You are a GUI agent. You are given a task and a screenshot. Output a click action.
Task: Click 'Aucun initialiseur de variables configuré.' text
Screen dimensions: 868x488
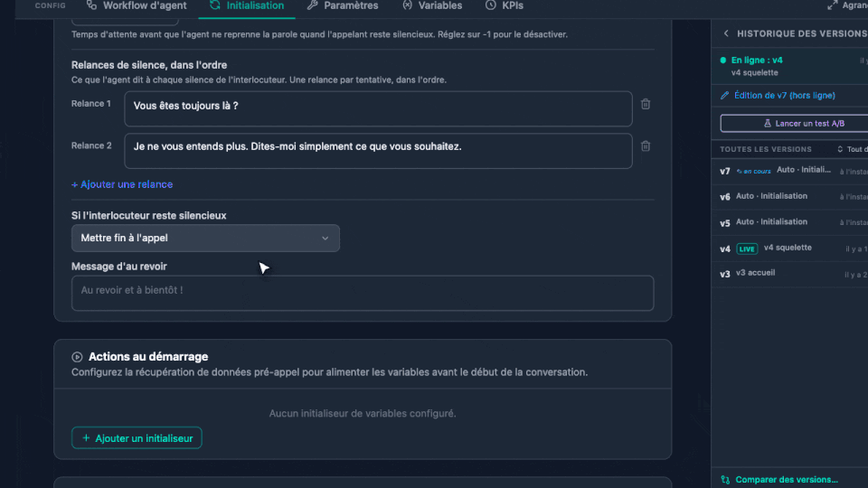point(363,413)
